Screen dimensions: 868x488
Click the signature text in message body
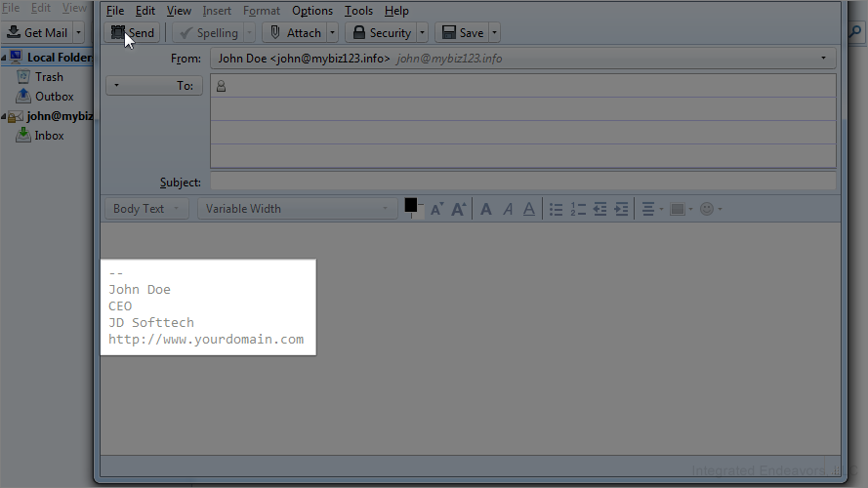(x=206, y=305)
